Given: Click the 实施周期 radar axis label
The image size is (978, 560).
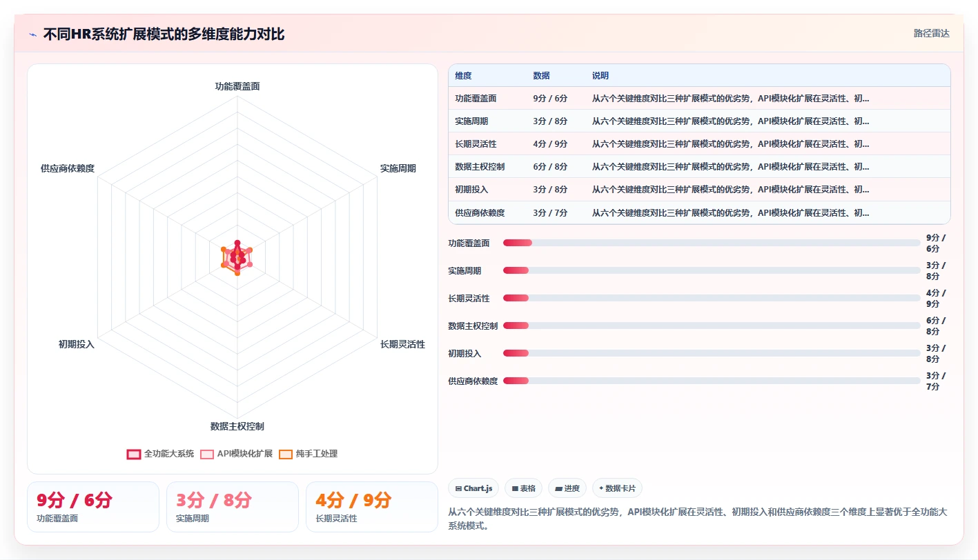Looking at the screenshot, I should point(398,168).
